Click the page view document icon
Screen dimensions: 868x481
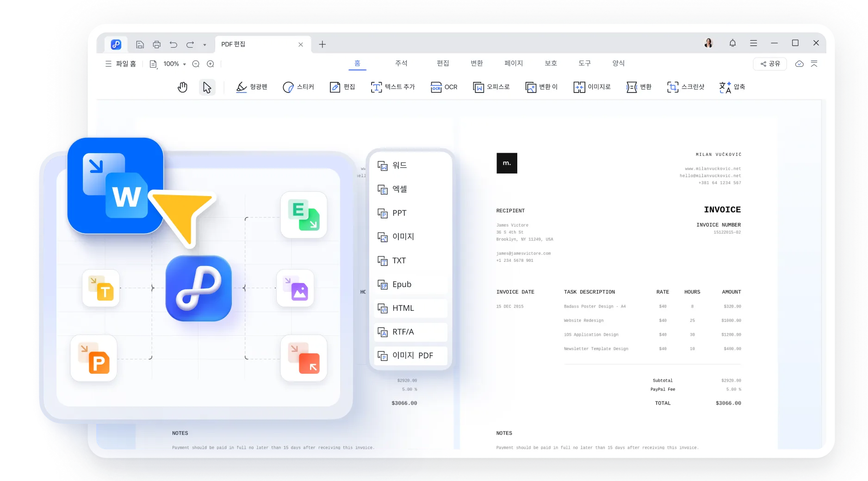pos(153,64)
